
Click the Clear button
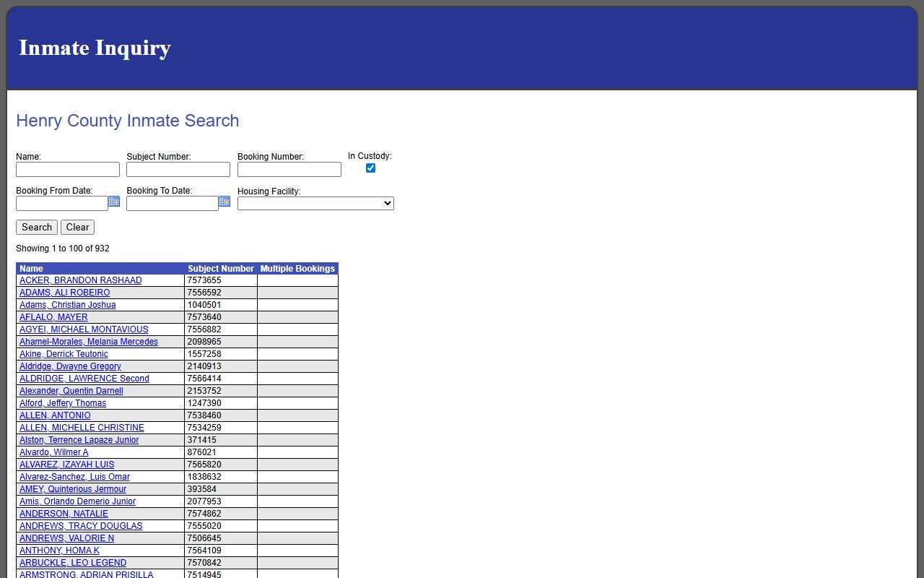(77, 227)
